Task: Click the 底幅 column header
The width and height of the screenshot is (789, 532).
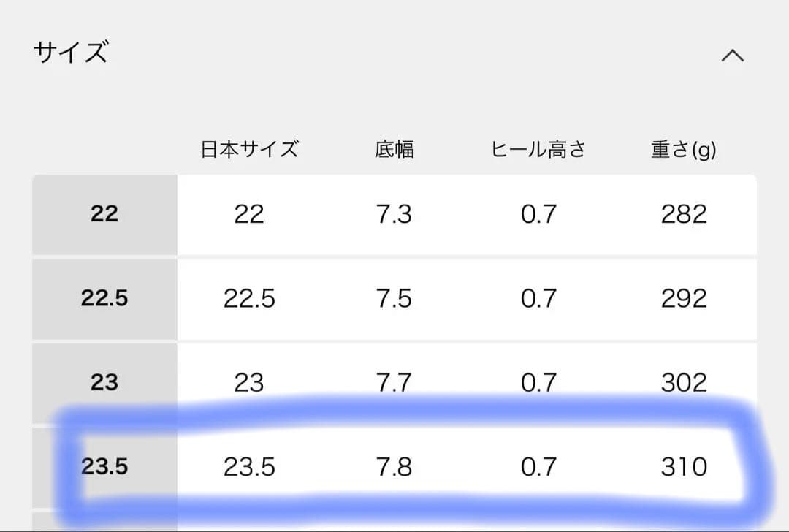Action: point(394,149)
